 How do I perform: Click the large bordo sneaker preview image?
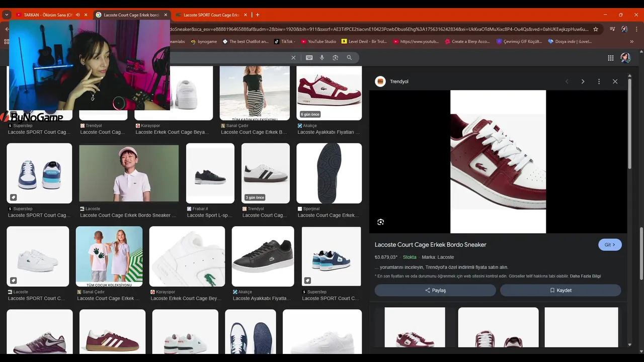pyautogui.click(x=498, y=162)
